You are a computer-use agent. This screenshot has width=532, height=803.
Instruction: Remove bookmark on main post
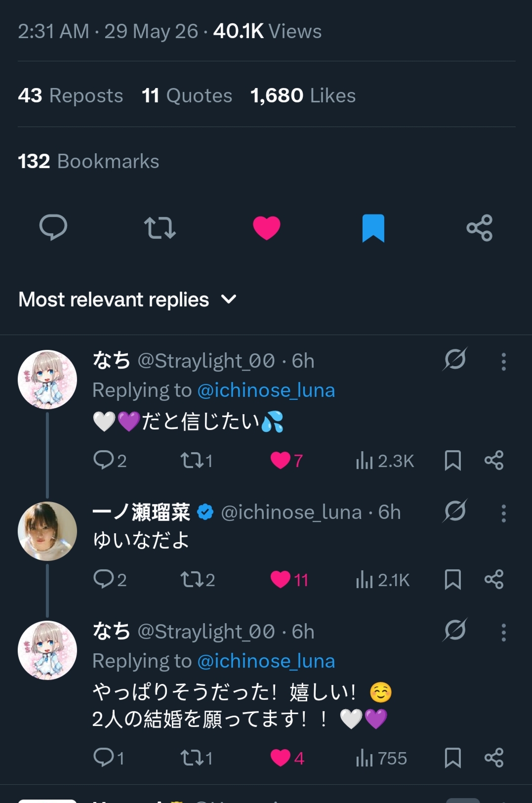coord(373,228)
